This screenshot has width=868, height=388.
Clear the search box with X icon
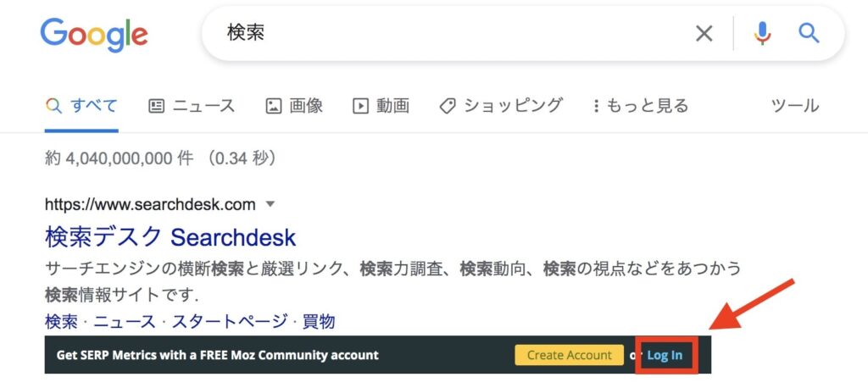click(x=704, y=34)
